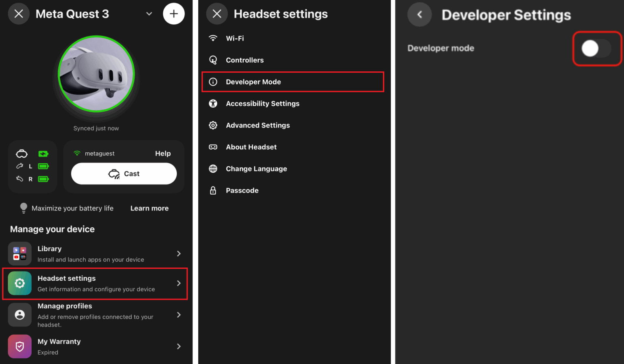This screenshot has height=364, width=624.
Task: Open the Meta Quest 3 device dropdown
Action: click(x=149, y=13)
